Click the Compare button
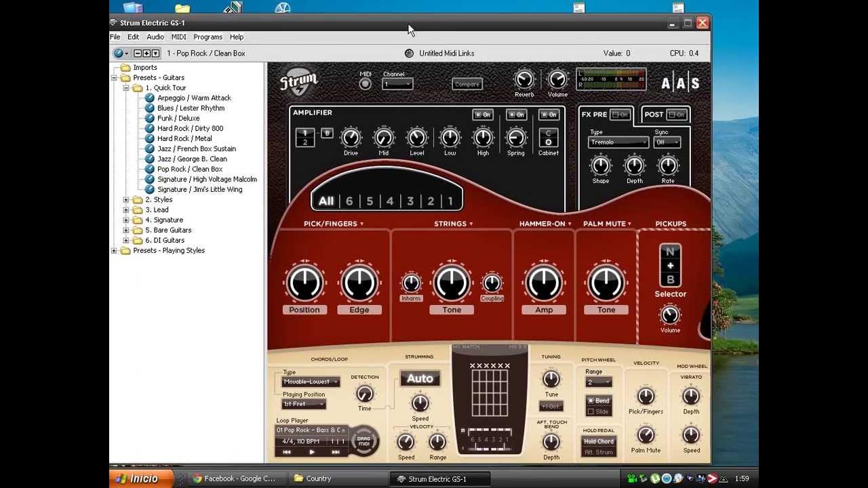 click(x=467, y=84)
